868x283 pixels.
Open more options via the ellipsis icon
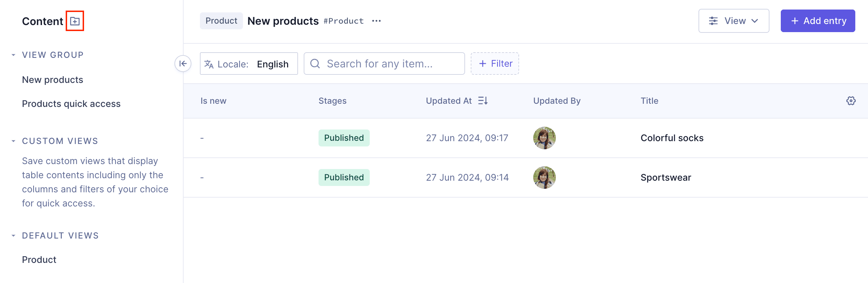[x=376, y=21]
